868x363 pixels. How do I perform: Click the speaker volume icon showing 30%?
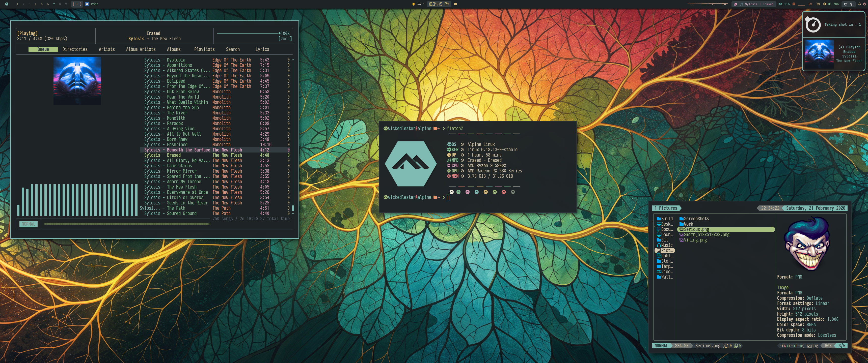829,4
